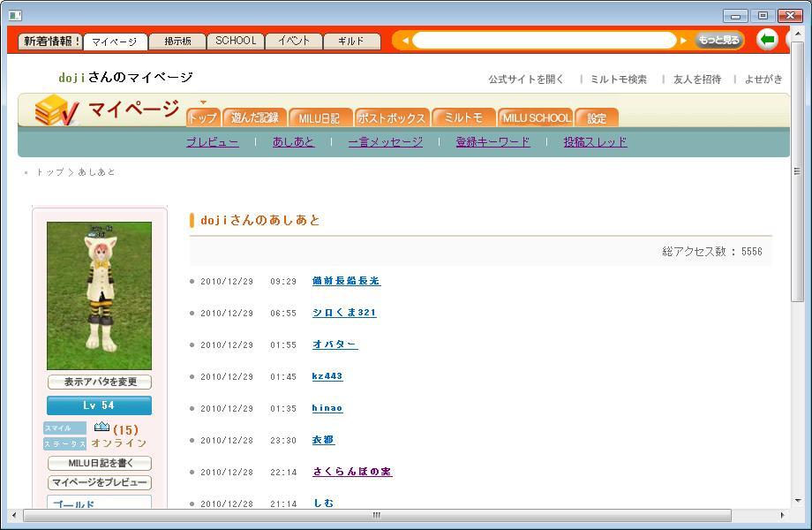
Task: Click the green back arrow icon
Action: click(768, 40)
